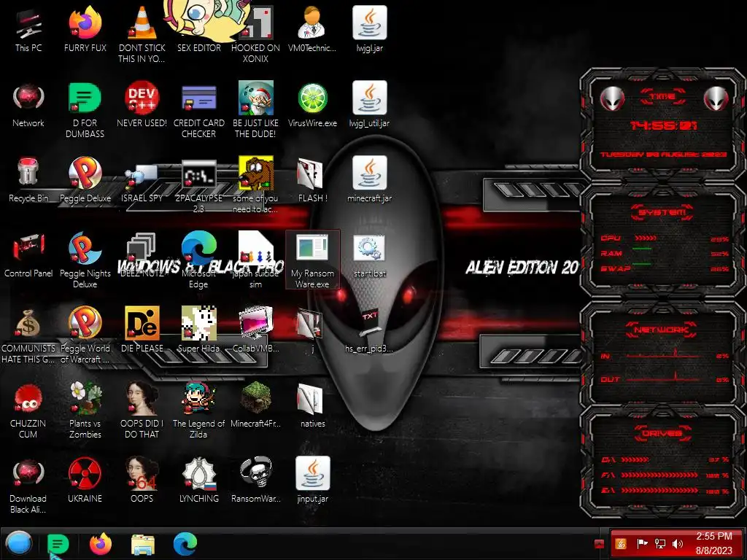Click the OOPS DID I DO THAT portrait icon

pos(142,410)
